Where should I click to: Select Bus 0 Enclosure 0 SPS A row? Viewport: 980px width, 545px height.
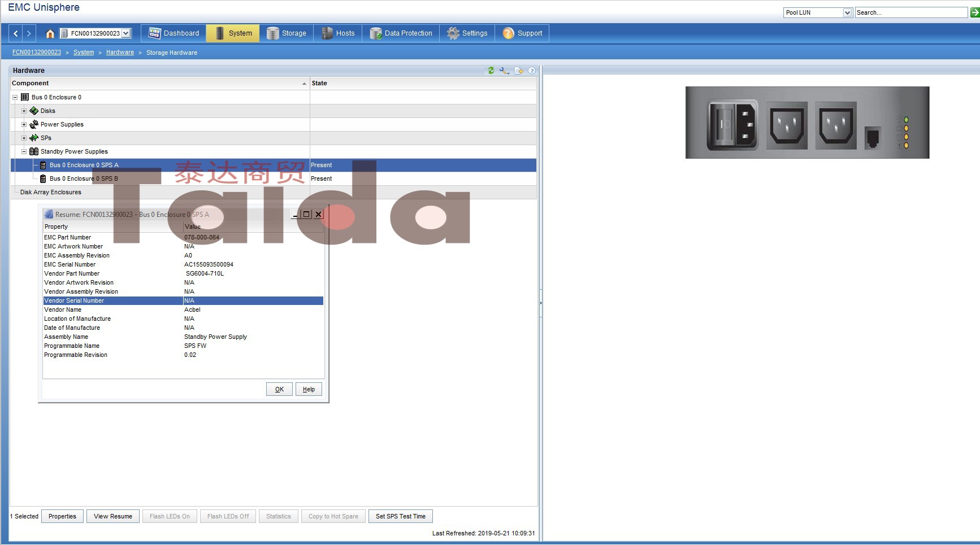click(274, 165)
